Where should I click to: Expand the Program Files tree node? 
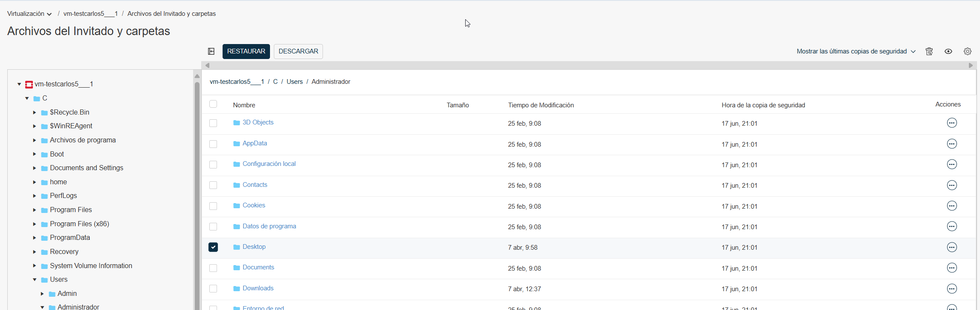click(35, 210)
